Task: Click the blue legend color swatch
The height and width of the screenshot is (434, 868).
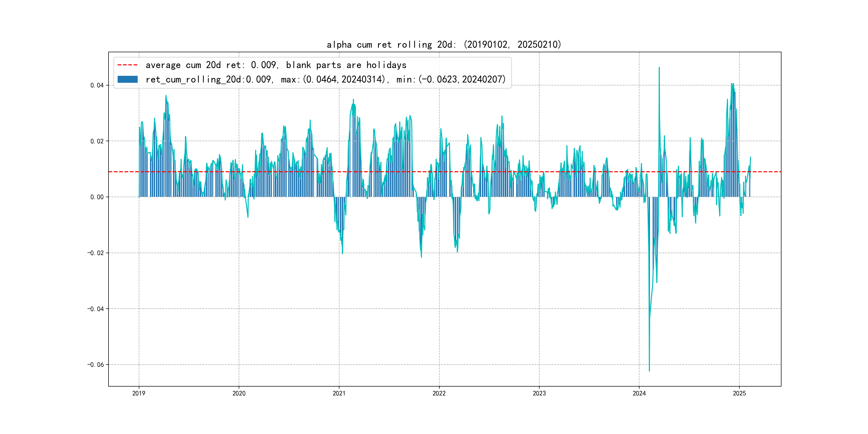Action: pos(127,79)
